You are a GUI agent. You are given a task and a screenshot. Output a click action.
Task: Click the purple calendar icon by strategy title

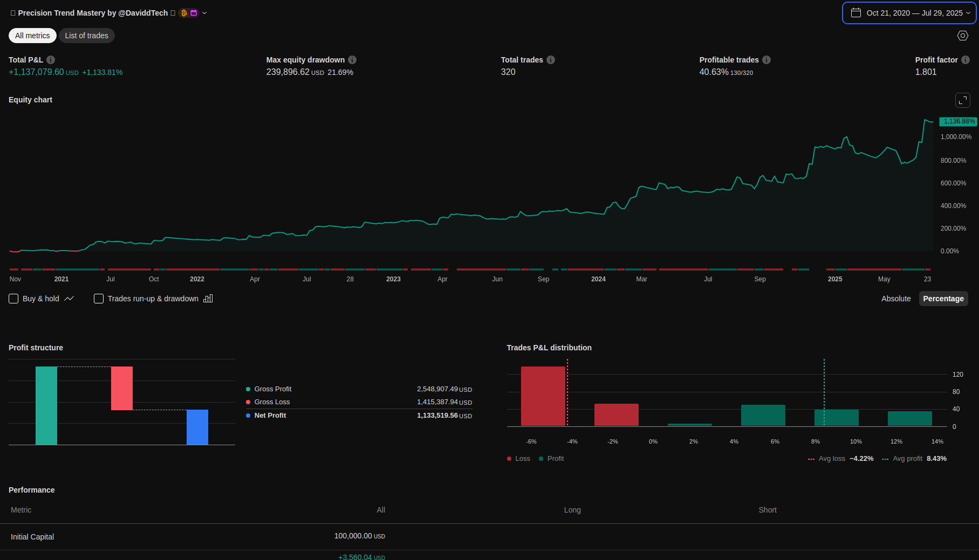pos(194,13)
